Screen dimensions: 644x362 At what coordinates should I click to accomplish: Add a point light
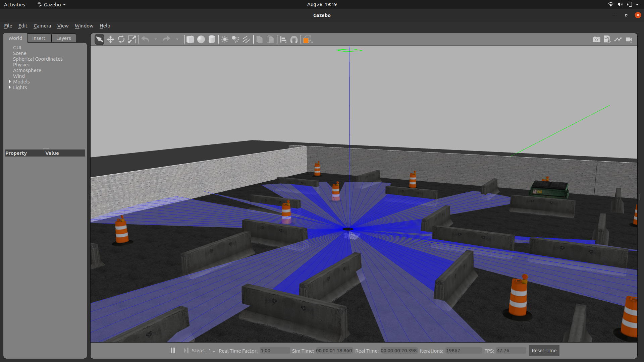click(225, 40)
